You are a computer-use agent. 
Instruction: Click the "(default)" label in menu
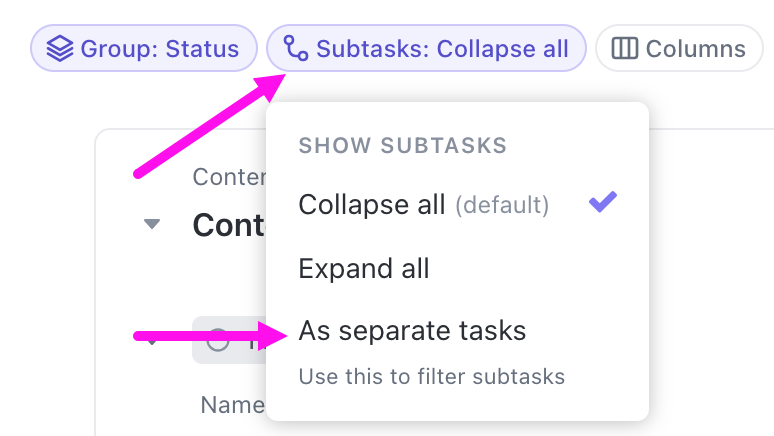(502, 206)
